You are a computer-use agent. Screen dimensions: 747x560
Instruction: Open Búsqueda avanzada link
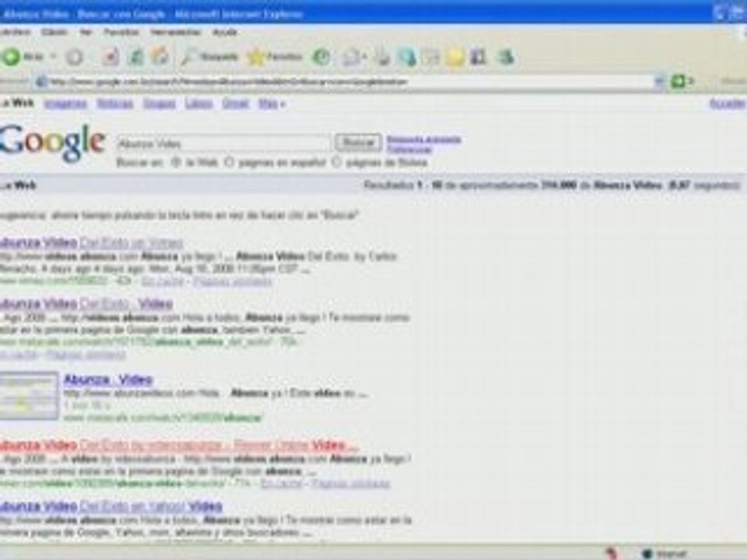[x=423, y=139]
